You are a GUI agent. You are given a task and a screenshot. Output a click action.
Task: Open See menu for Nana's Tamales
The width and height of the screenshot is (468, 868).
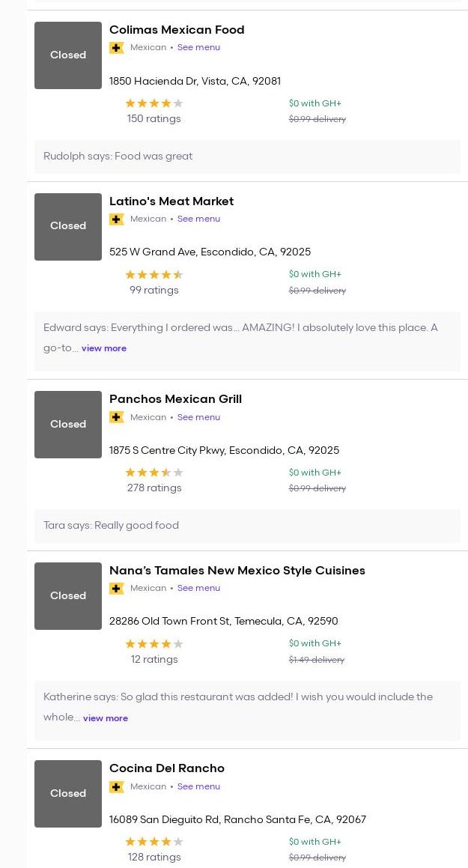[x=198, y=588]
